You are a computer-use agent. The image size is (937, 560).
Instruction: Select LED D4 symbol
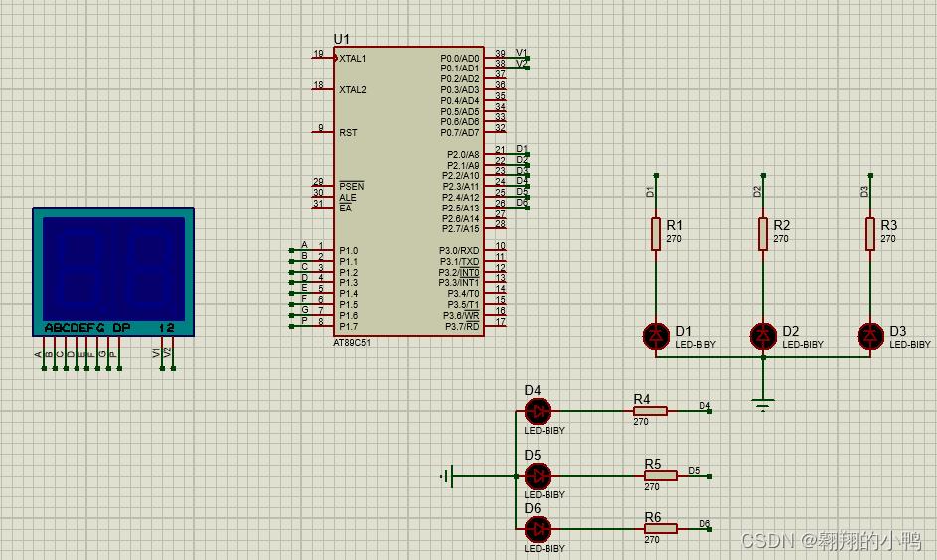click(x=538, y=411)
